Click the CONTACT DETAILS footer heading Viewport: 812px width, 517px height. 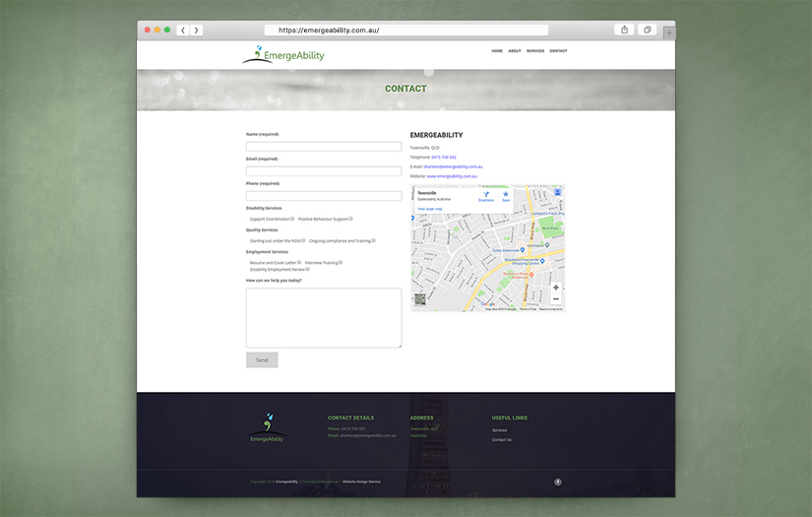[350, 419]
